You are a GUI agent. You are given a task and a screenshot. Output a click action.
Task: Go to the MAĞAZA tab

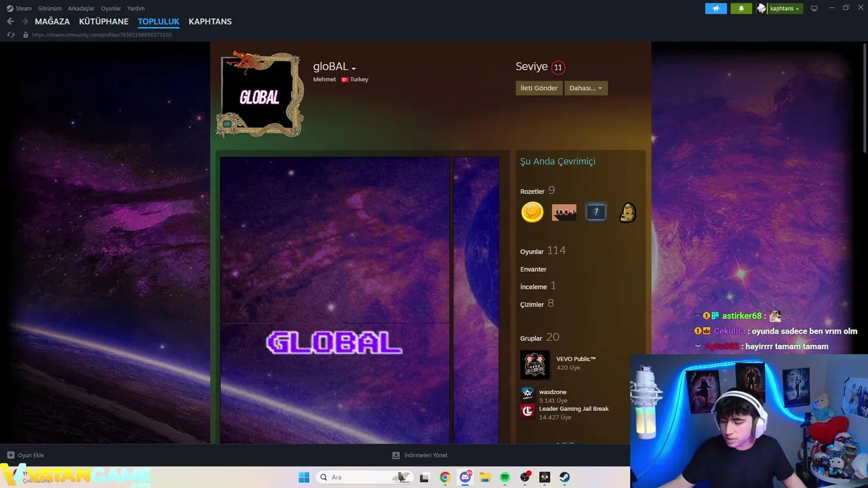[x=52, y=22]
